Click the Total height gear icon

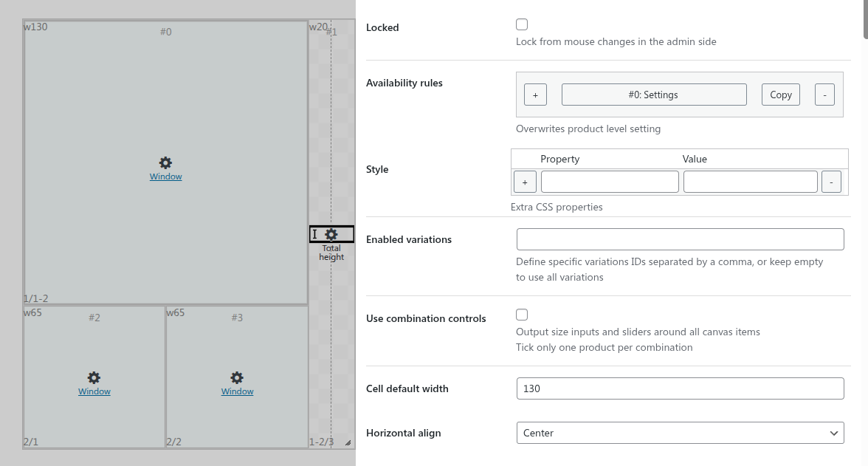(x=331, y=234)
